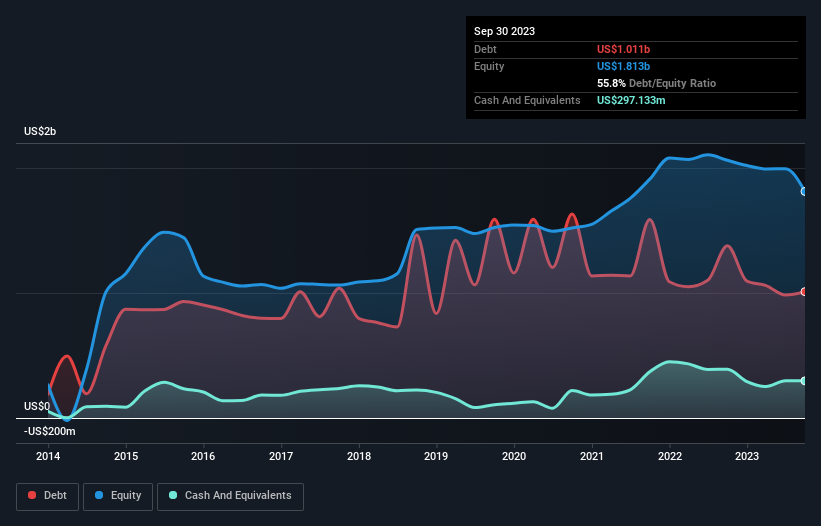This screenshot has width=821, height=526.
Task: Click the Sep 30 2023 tooltip date
Action: 504,31
